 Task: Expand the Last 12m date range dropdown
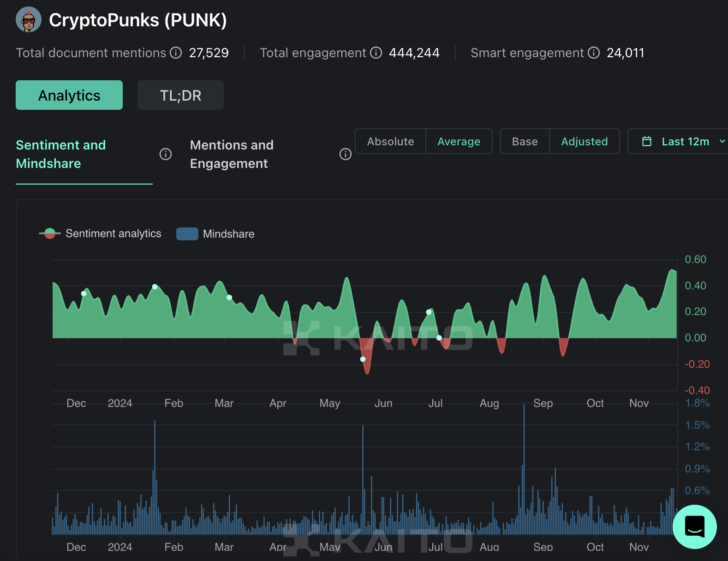tap(678, 141)
